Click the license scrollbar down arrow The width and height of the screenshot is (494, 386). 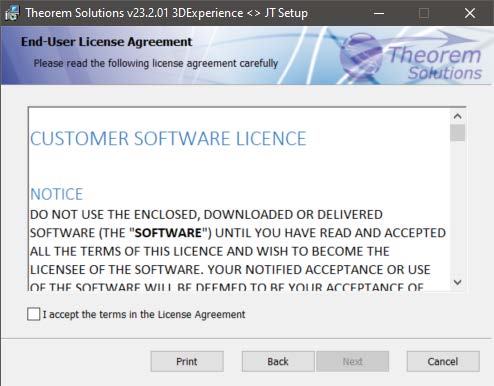click(x=457, y=282)
